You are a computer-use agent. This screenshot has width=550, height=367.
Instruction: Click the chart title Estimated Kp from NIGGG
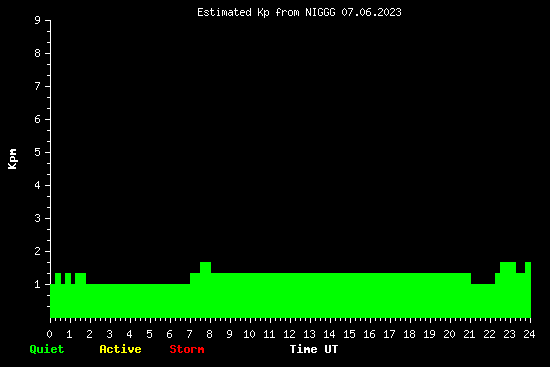tap(299, 12)
